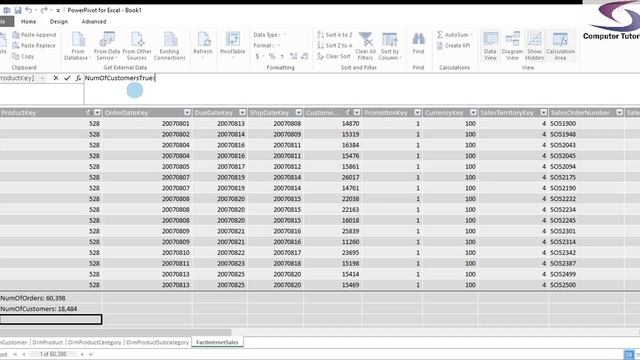Viewport: 640px width, 360px height.
Task: Click the Paste Replace icon
Action: [16, 46]
